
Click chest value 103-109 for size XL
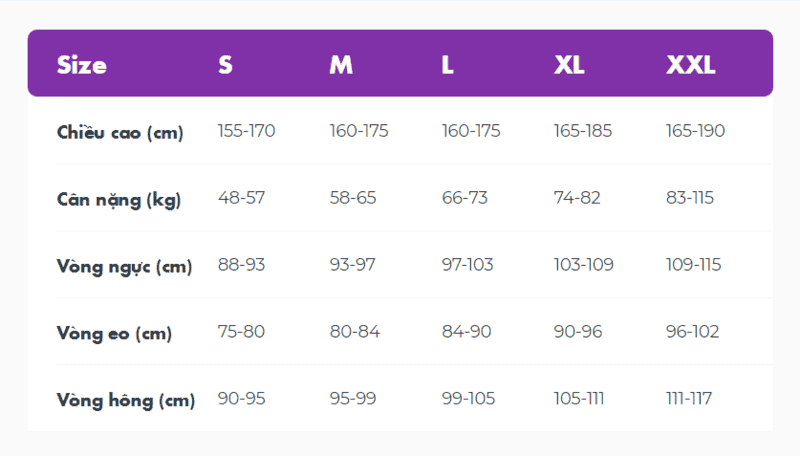click(x=584, y=265)
